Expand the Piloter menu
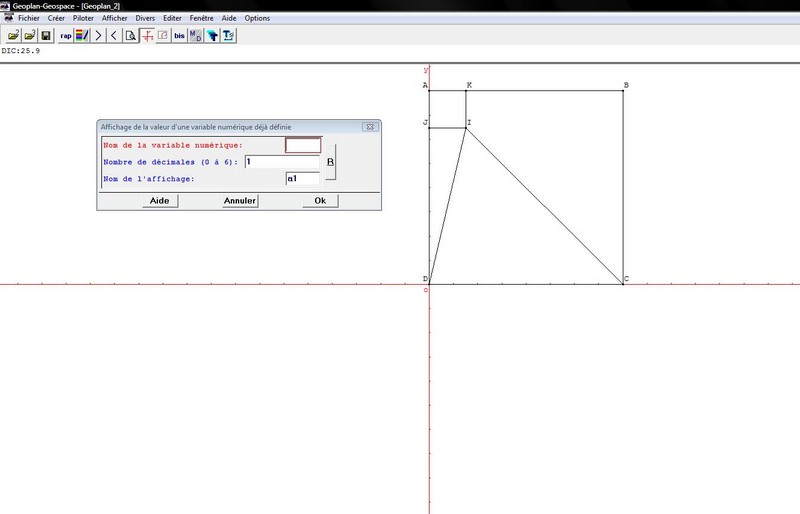The width and height of the screenshot is (800, 514). click(83, 18)
